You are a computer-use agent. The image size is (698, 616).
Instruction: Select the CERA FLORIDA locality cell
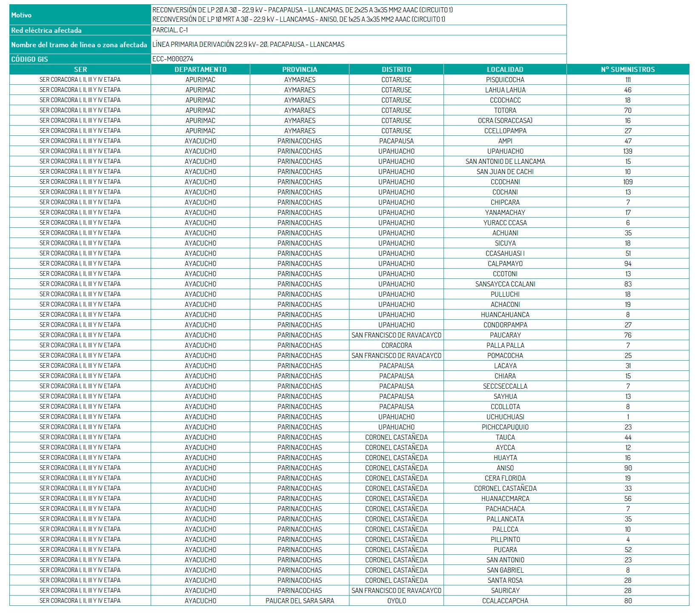coord(505,478)
